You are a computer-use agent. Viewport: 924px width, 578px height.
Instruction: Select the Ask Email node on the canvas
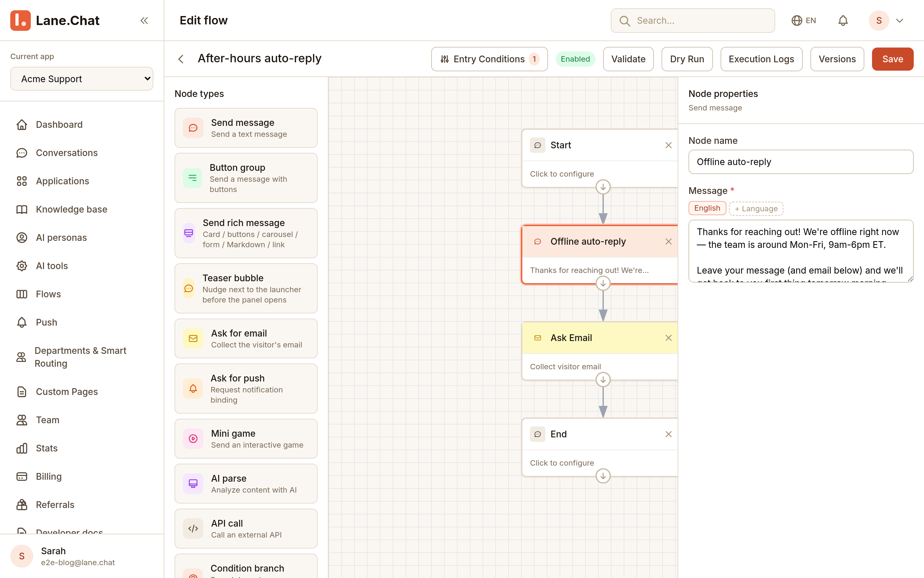tap(599, 351)
